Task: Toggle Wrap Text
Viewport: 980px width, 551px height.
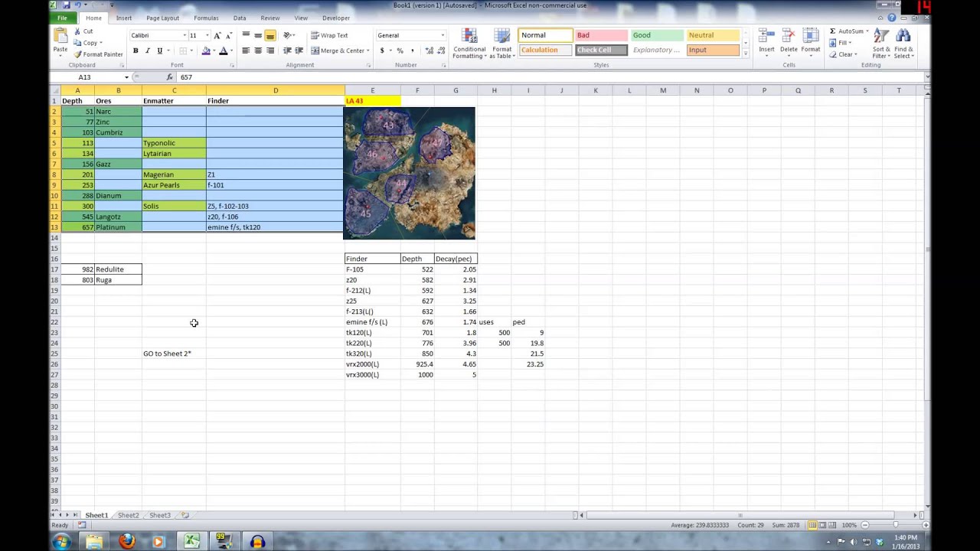Action: (x=329, y=35)
